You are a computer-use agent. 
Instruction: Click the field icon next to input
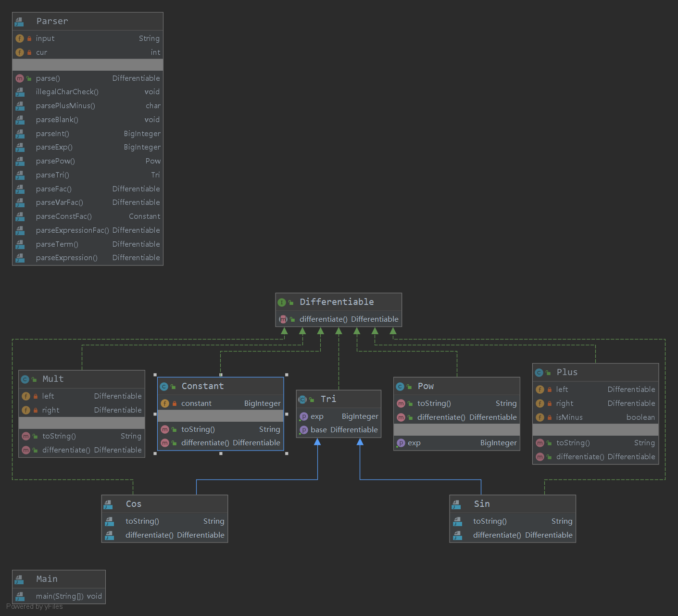tap(20, 38)
